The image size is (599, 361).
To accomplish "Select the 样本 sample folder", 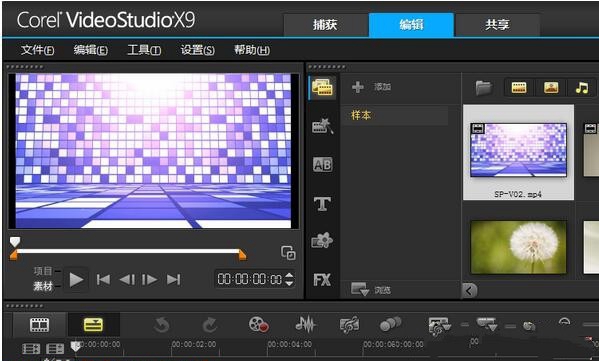I will 394,115.
